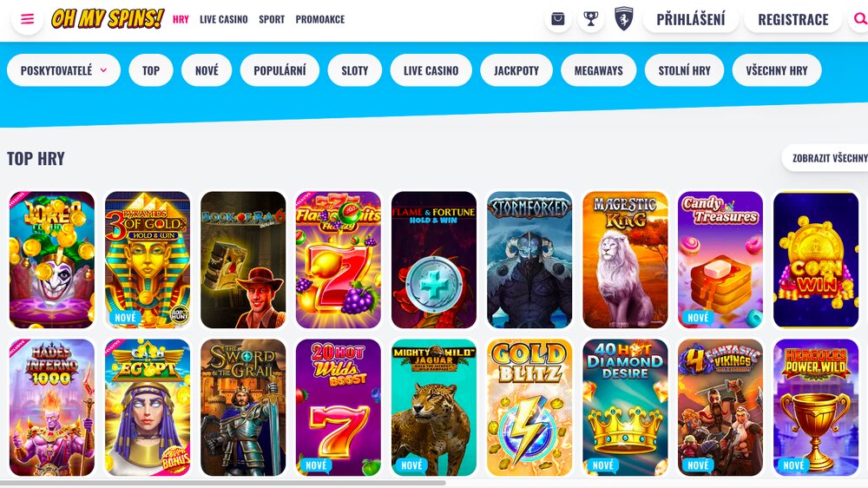Open the trophy tournaments icon

click(x=591, y=19)
